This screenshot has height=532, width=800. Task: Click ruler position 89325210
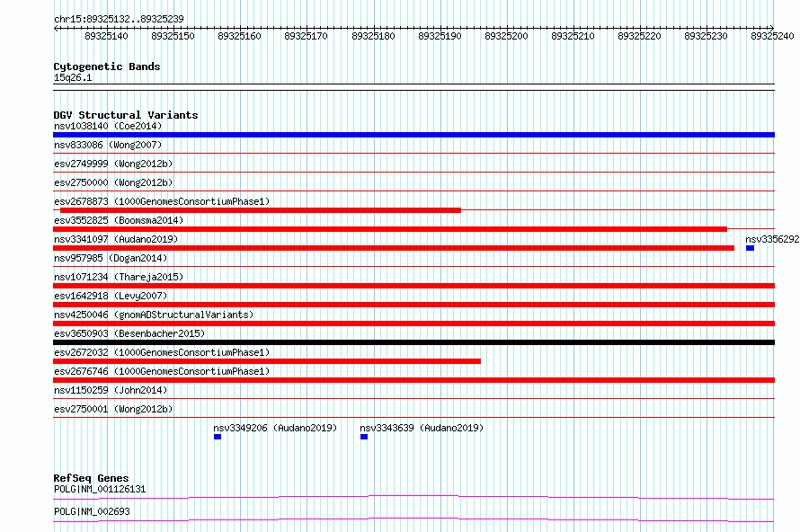[x=573, y=36]
